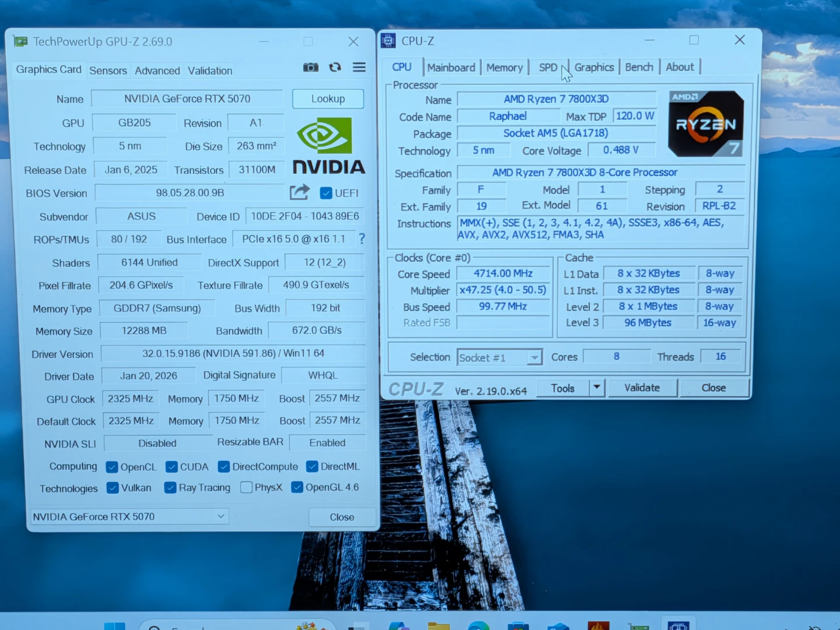Open the Memory tab in CPU-Z
The width and height of the screenshot is (840, 630).
pos(505,68)
